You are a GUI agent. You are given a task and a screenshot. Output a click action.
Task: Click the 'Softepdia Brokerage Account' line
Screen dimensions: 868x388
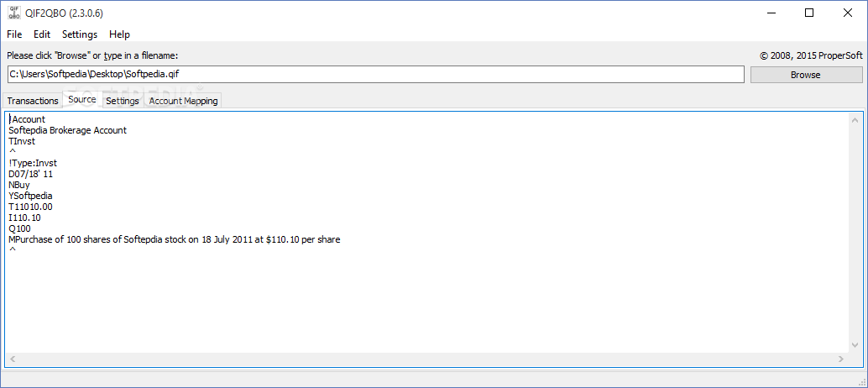[x=67, y=130]
